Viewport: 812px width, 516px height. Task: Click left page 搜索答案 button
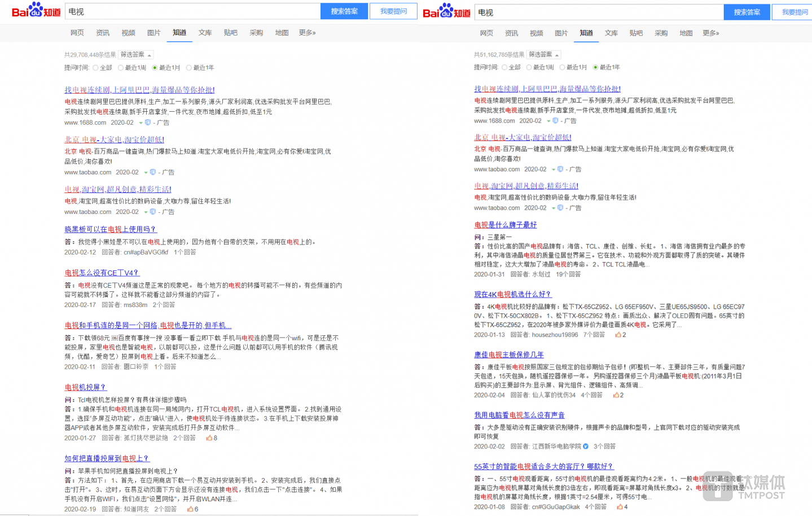(344, 11)
